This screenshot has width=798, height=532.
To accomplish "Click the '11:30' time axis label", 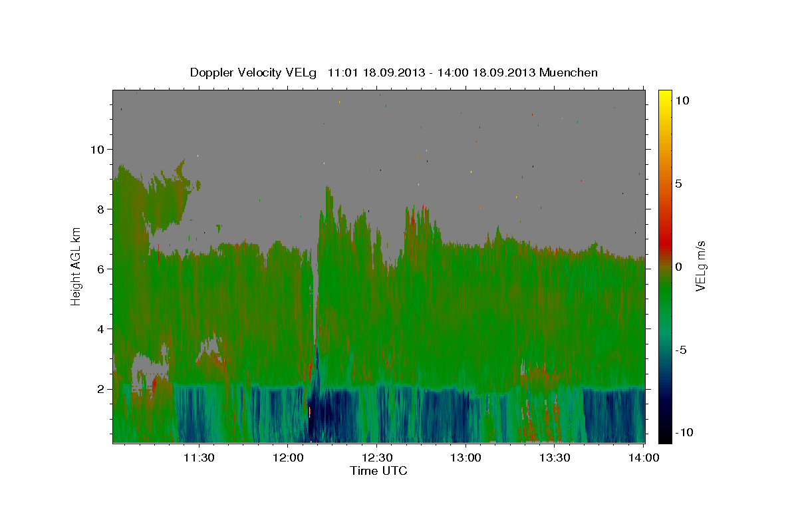I will [198, 458].
